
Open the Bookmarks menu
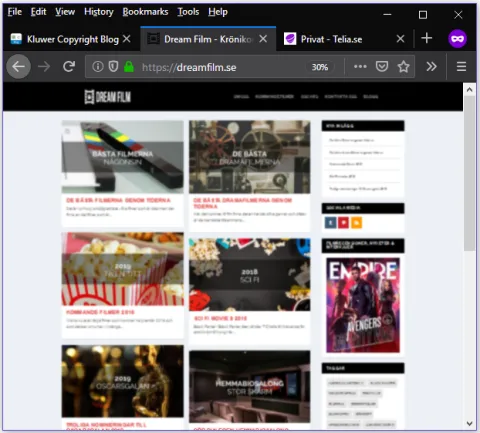pyautogui.click(x=145, y=12)
